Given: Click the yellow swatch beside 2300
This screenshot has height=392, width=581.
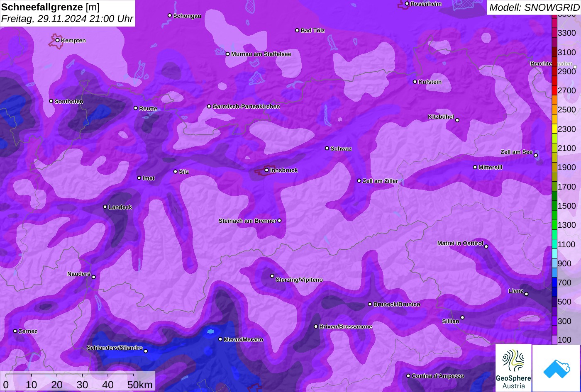Looking at the screenshot, I should click(x=554, y=129).
